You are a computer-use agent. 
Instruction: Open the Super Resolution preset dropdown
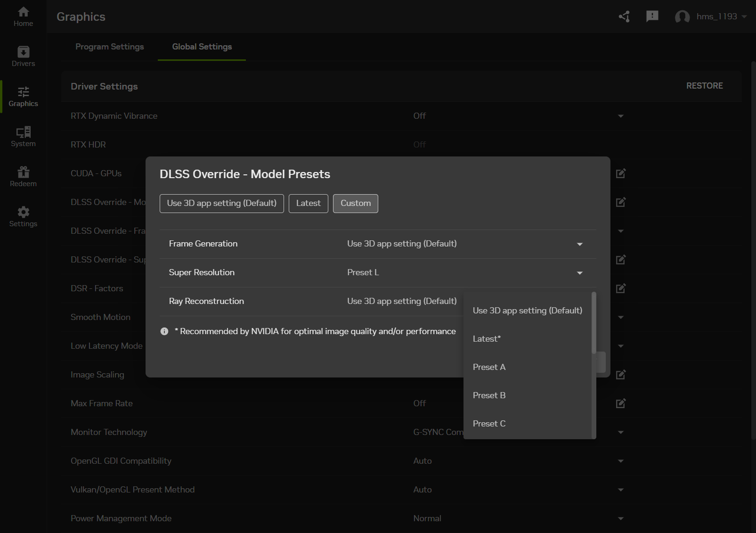coord(579,272)
